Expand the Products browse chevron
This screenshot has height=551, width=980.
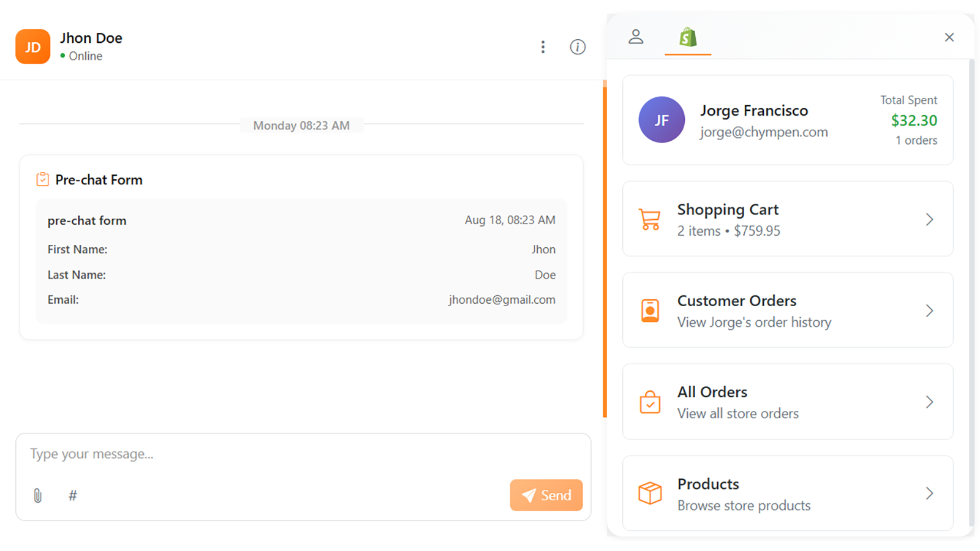(929, 493)
